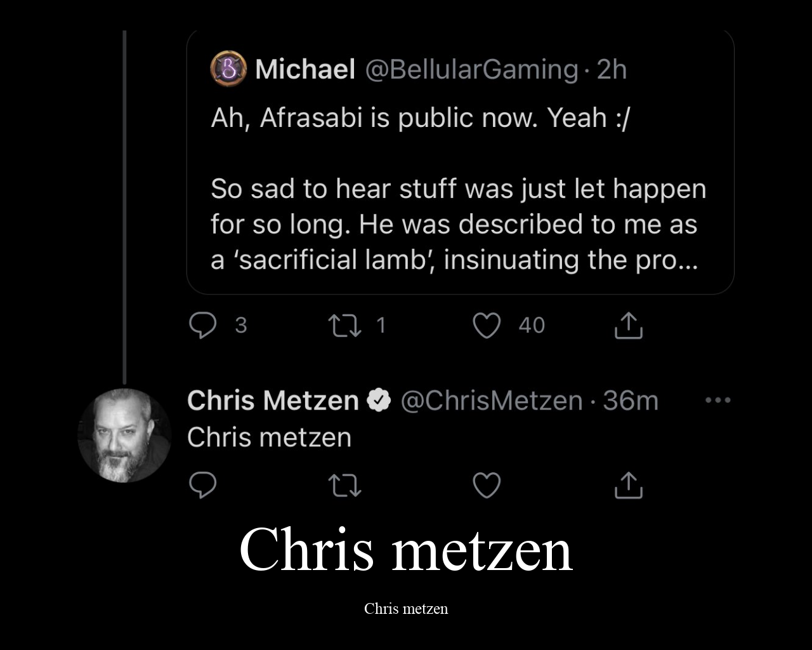Share Chris Metzen's tweet

tap(629, 486)
